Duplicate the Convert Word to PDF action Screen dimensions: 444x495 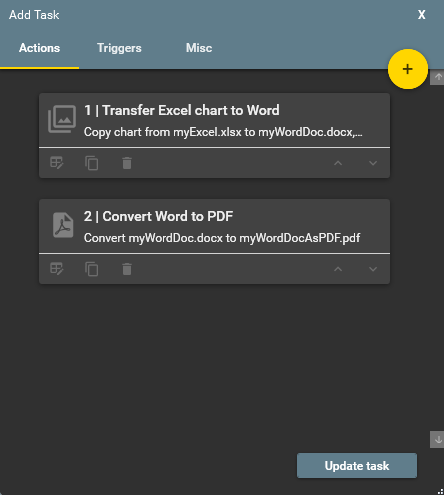coord(92,269)
